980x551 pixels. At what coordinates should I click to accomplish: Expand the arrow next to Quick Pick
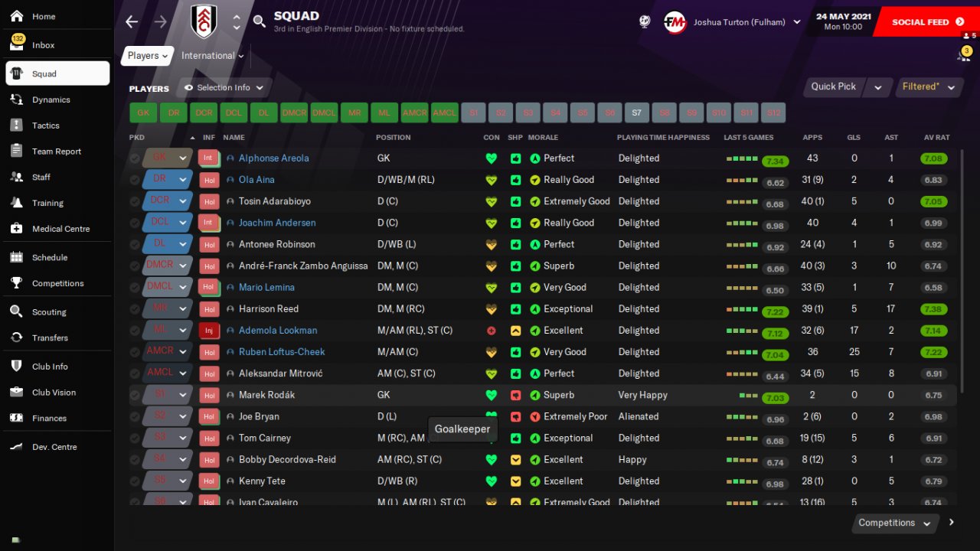pos(878,87)
